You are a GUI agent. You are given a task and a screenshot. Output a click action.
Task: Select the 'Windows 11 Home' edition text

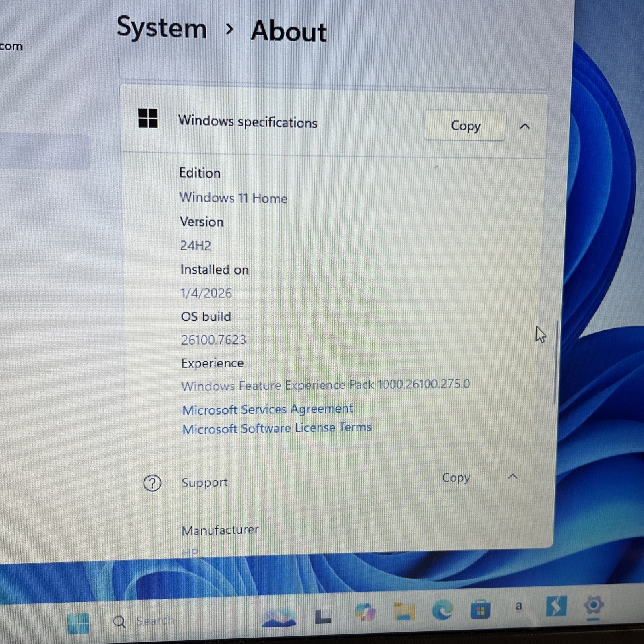coord(233,198)
